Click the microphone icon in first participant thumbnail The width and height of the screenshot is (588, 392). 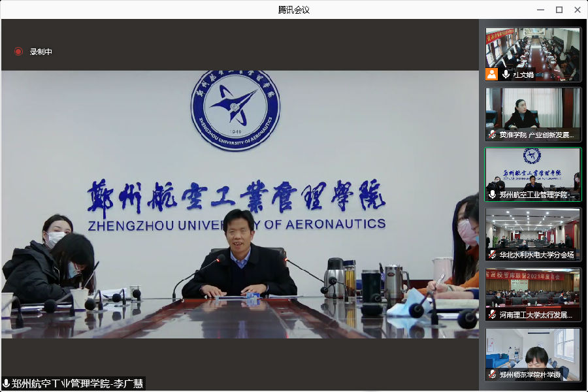(x=506, y=74)
